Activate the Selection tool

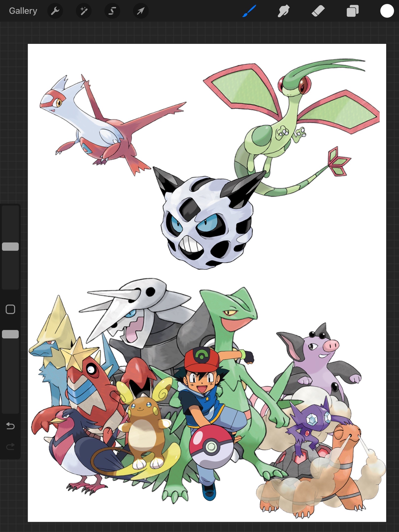point(112,11)
